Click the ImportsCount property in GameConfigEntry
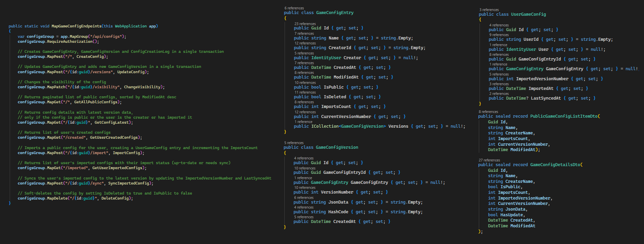644x244 pixels. pos(336,107)
